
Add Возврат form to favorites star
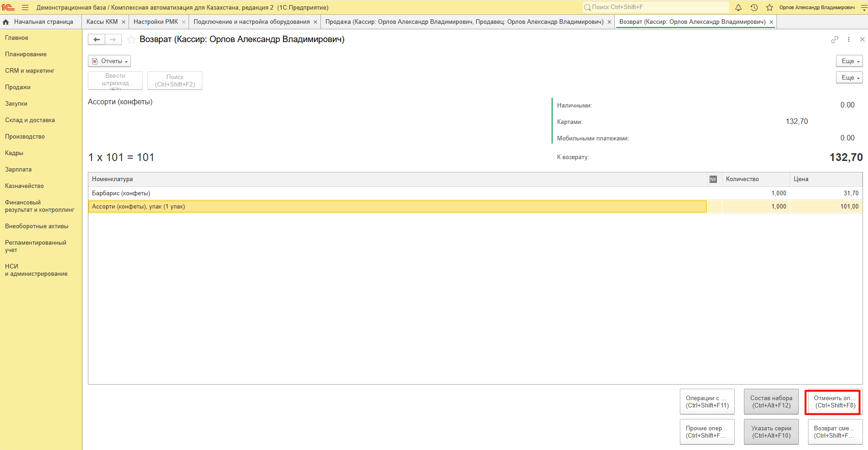131,40
